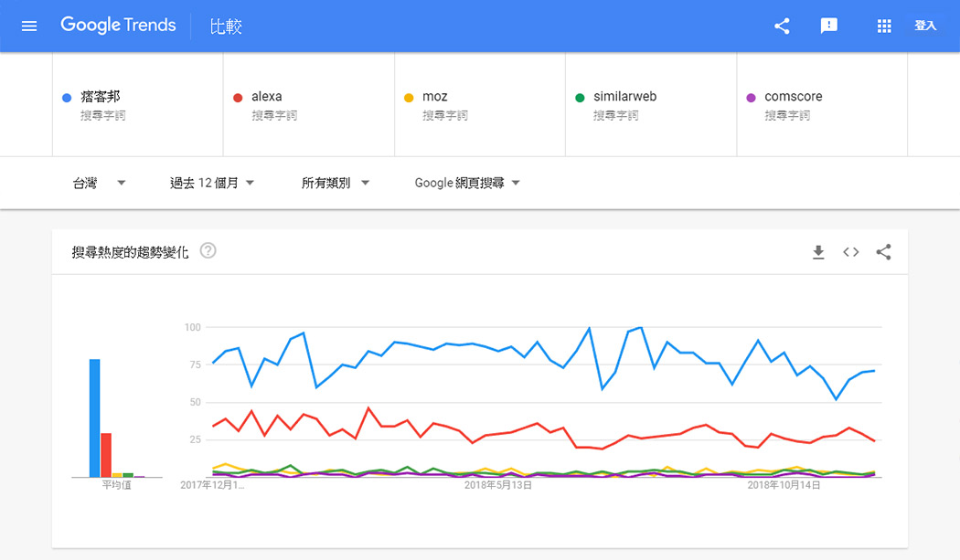Screen dimensions: 960x560
Task: Click the purple comscore color dot
Action: tap(752, 98)
